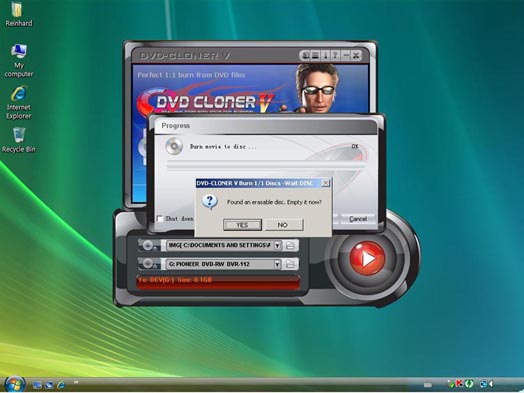Close the Wait DISC dialog
Image resolution: width=524 pixels, height=393 pixels.
coord(325,183)
